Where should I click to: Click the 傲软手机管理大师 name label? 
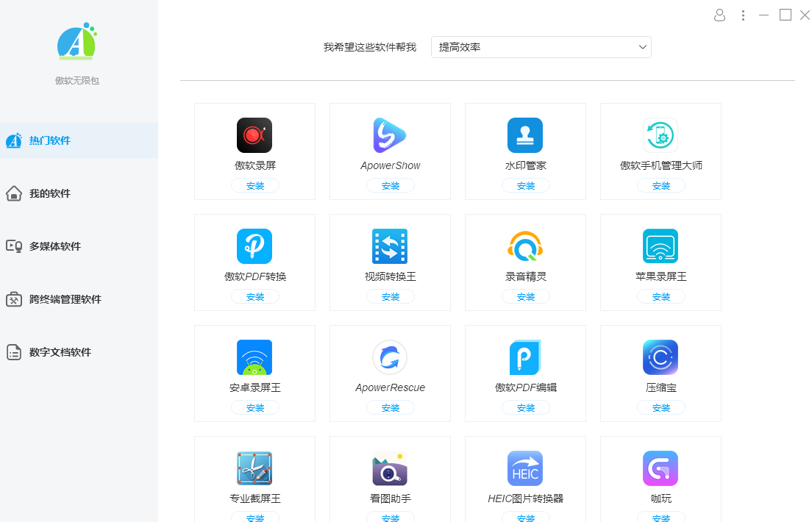660,165
